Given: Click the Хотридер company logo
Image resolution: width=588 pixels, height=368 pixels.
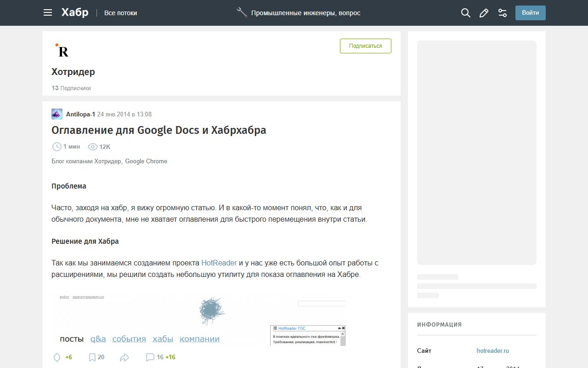Looking at the screenshot, I should click(62, 51).
